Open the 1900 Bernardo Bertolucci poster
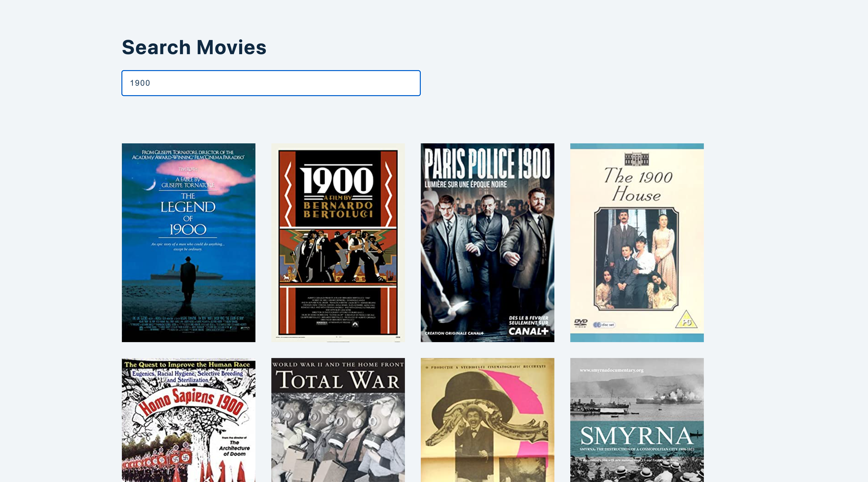868x482 pixels. pyautogui.click(x=338, y=243)
